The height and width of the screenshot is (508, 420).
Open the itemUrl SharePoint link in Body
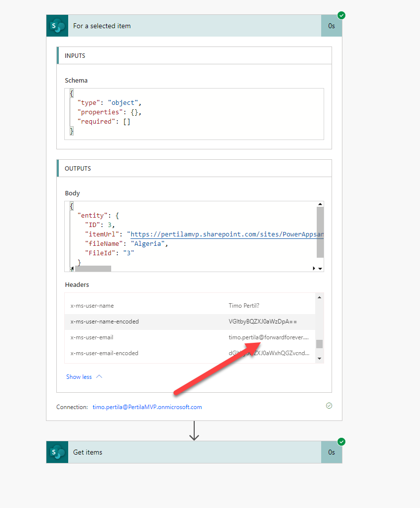point(226,234)
